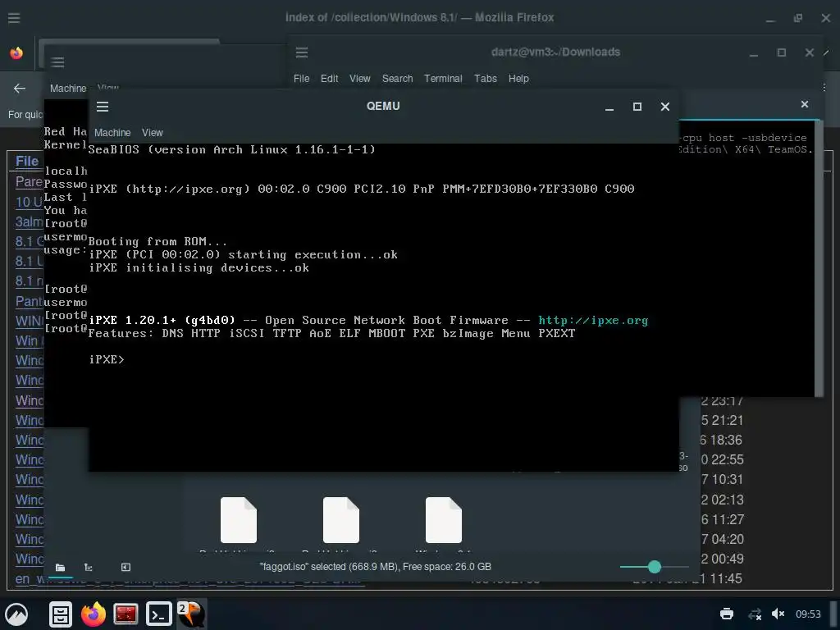Open the file manager from the taskbar
The width and height of the screenshot is (840, 630).
[61, 614]
